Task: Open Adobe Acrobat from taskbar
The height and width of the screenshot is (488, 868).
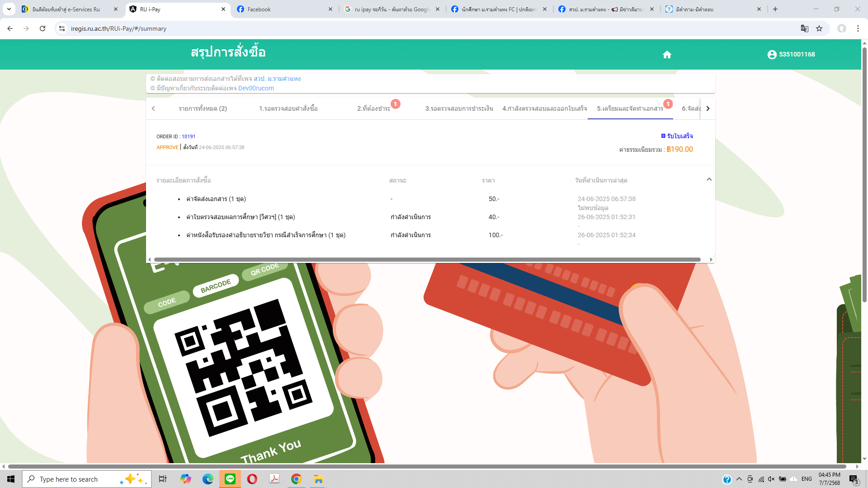Action: (274, 479)
